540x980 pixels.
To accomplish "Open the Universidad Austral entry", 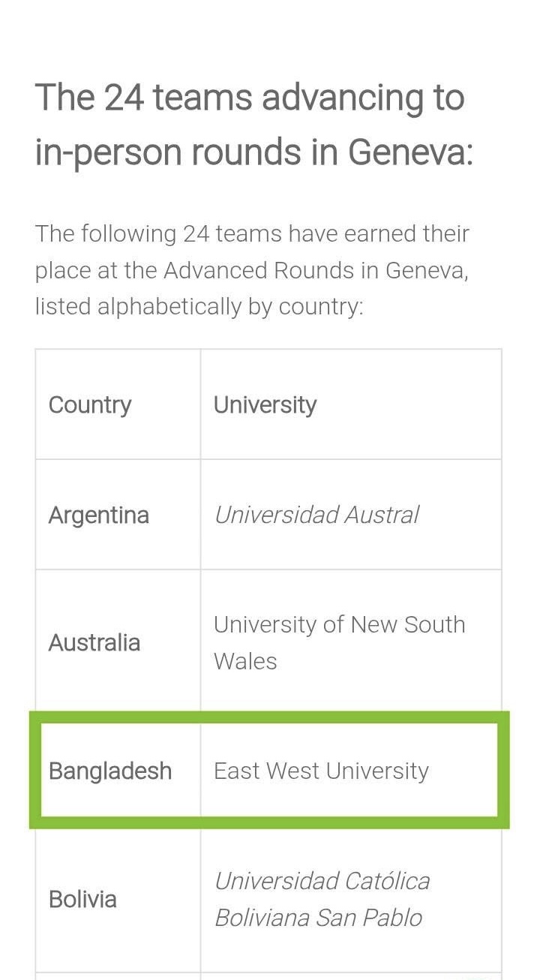I will pyautogui.click(x=316, y=515).
